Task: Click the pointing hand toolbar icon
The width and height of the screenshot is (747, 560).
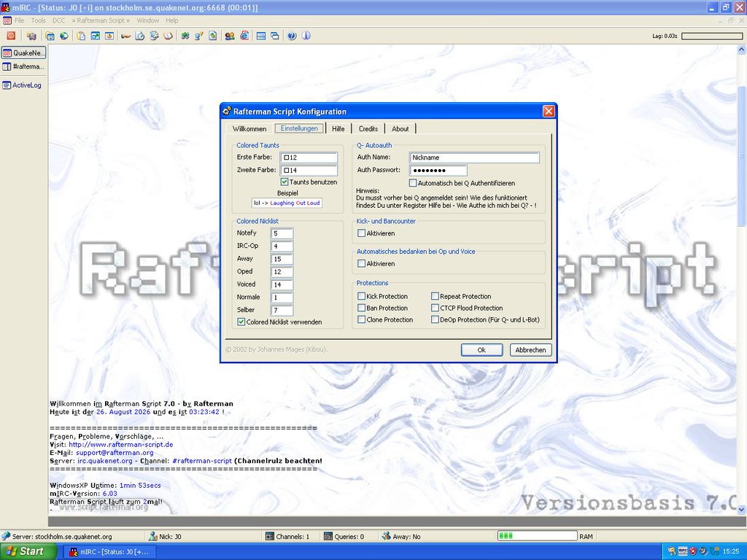Action: pyautogui.click(x=125, y=36)
